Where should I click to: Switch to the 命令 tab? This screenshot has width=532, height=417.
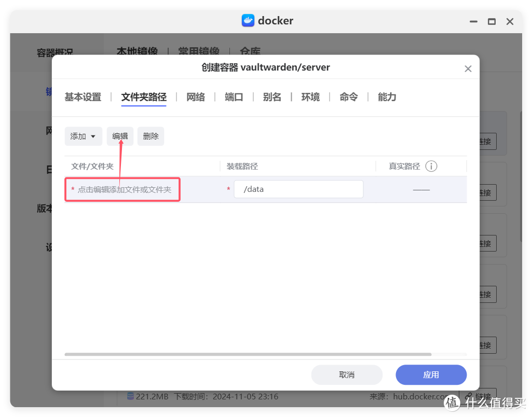coord(348,97)
